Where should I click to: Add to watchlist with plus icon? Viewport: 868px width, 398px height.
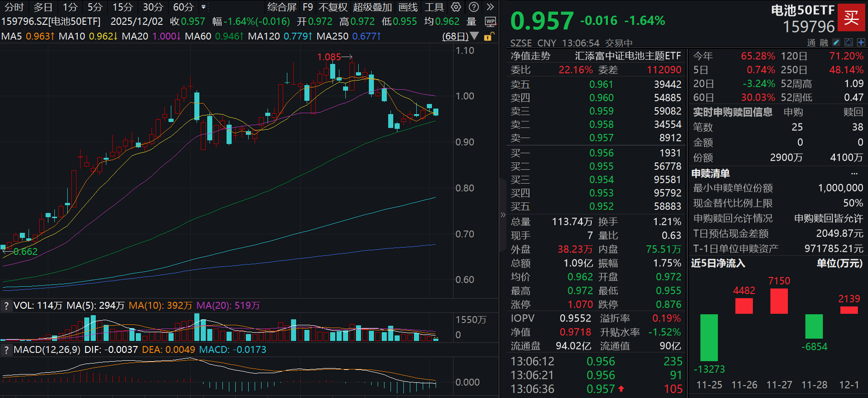pos(861,42)
